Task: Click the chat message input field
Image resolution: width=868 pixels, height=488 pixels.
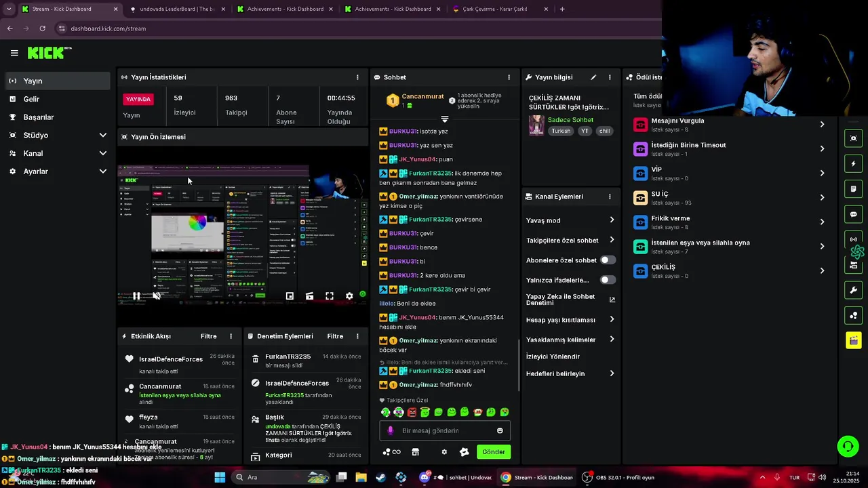Action: 445,430
